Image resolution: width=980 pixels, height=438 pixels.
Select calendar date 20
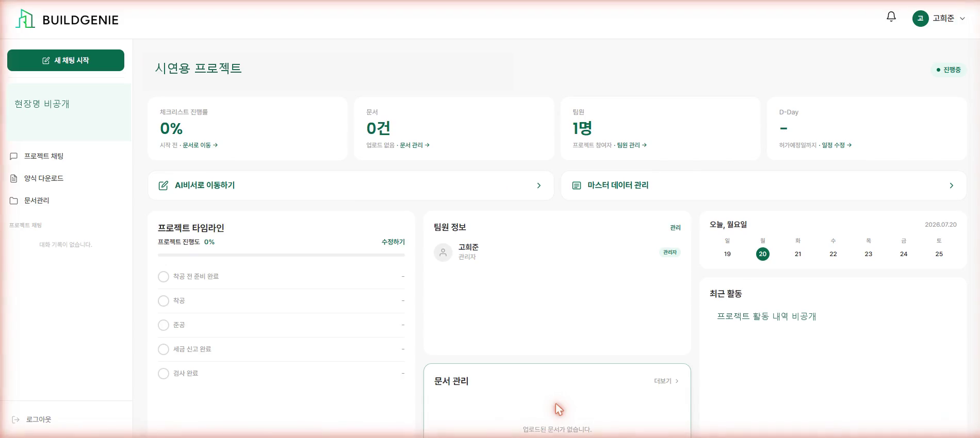point(762,254)
